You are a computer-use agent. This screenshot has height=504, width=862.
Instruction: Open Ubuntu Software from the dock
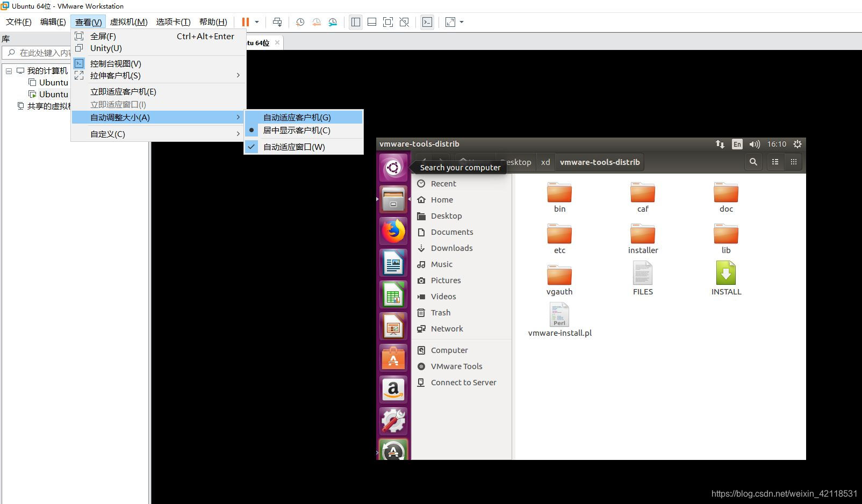[x=393, y=358]
